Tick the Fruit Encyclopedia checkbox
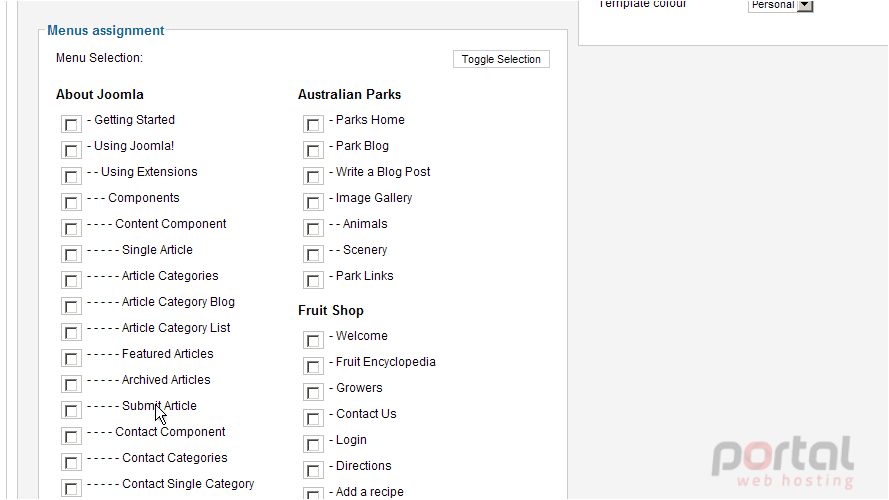The image size is (889, 500). point(313,366)
